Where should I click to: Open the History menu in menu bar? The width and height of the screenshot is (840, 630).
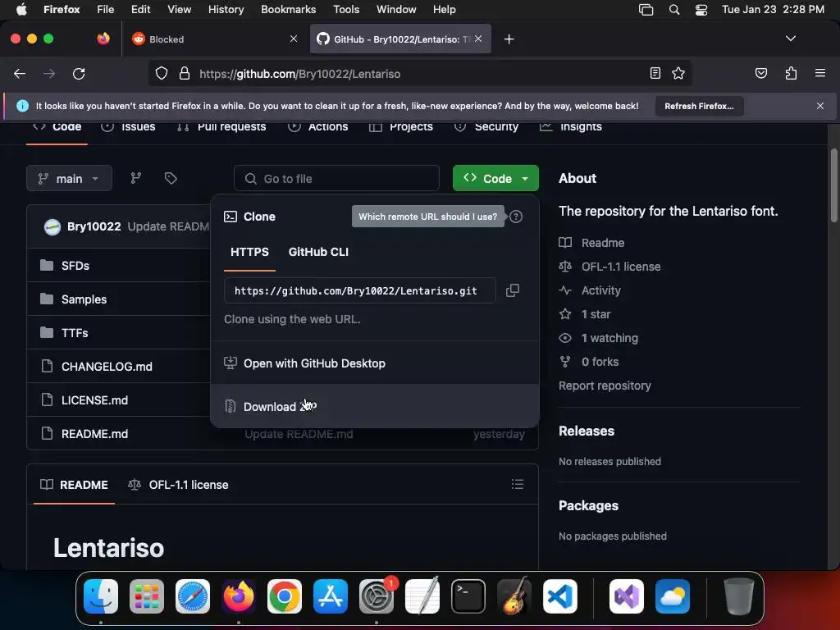226,10
